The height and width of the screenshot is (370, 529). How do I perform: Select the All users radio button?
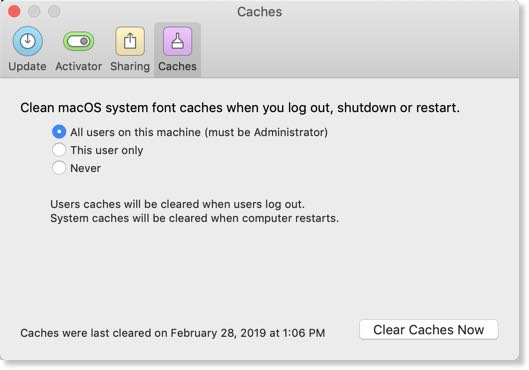(59, 132)
